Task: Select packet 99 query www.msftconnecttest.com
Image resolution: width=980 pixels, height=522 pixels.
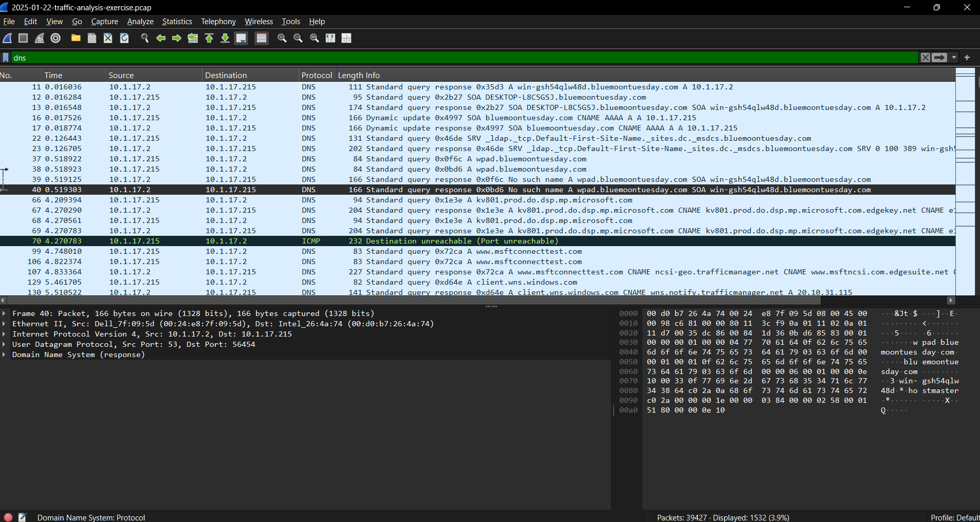Action: click(x=477, y=251)
